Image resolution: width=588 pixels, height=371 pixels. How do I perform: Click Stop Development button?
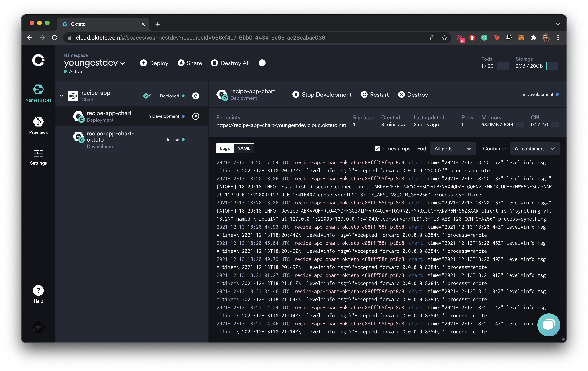(x=322, y=94)
